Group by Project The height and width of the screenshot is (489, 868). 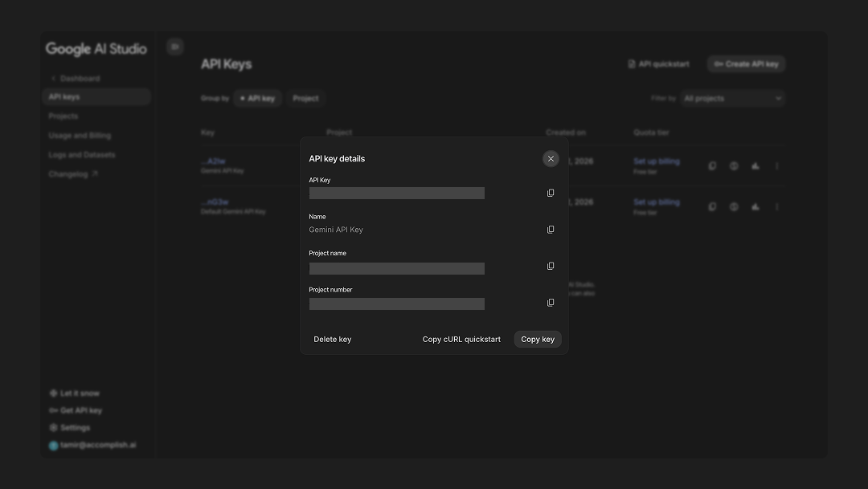pos(305,99)
